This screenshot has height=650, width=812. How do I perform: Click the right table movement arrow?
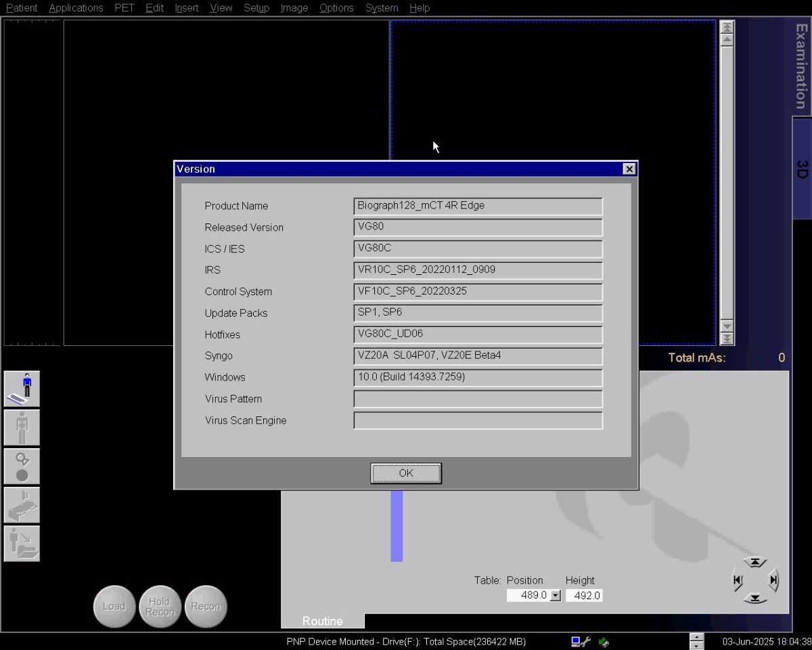773,580
